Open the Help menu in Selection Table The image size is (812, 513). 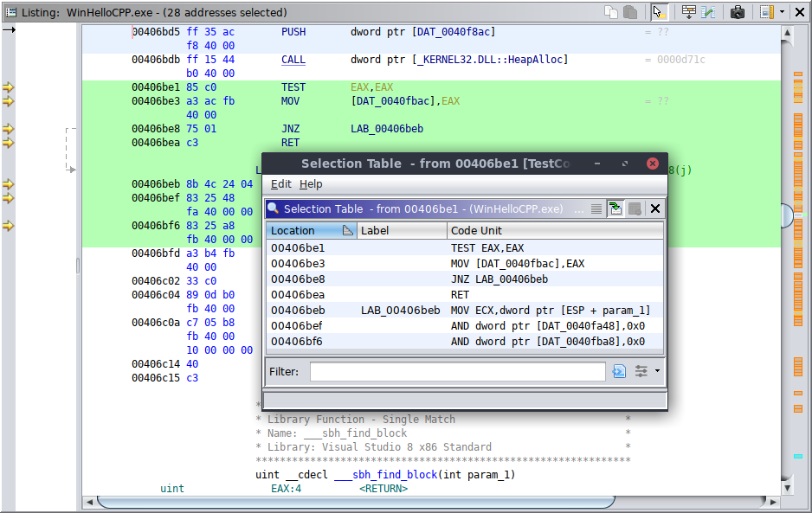[x=311, y=184]
